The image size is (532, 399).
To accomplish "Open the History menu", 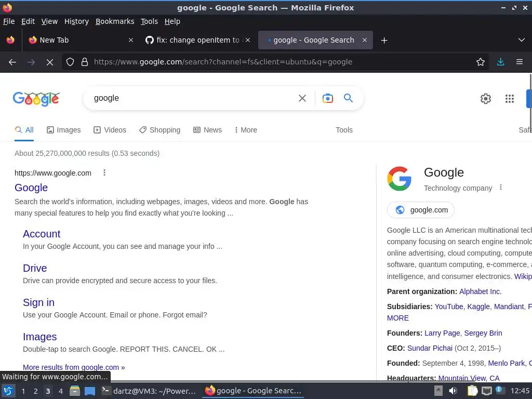I will [x=76, y=21].
